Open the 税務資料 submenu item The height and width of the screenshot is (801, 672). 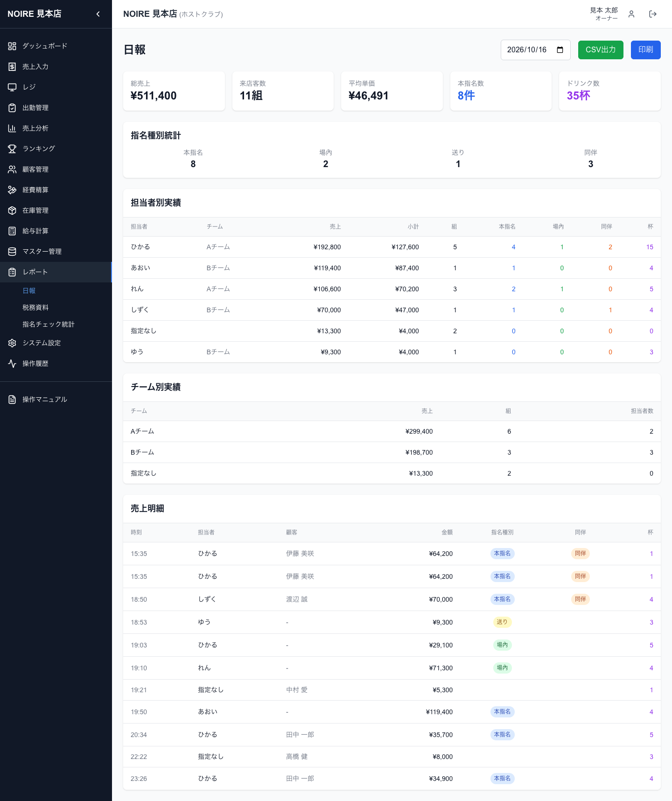(35, 308)
